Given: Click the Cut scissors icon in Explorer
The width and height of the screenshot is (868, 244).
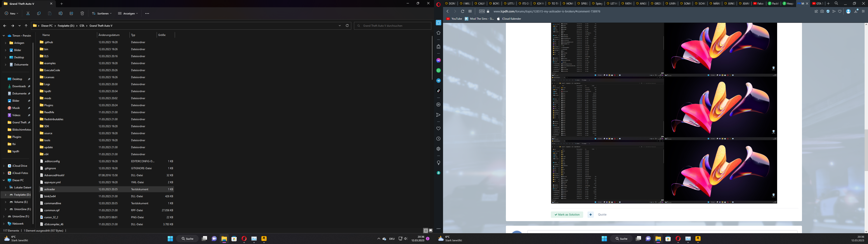Looking at the screenshot, I should (28, 14).
